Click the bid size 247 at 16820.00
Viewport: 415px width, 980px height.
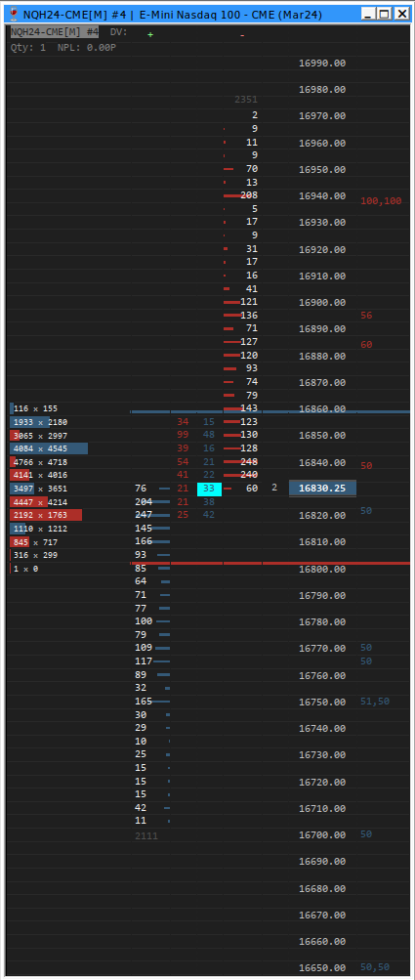pos(144,514)
